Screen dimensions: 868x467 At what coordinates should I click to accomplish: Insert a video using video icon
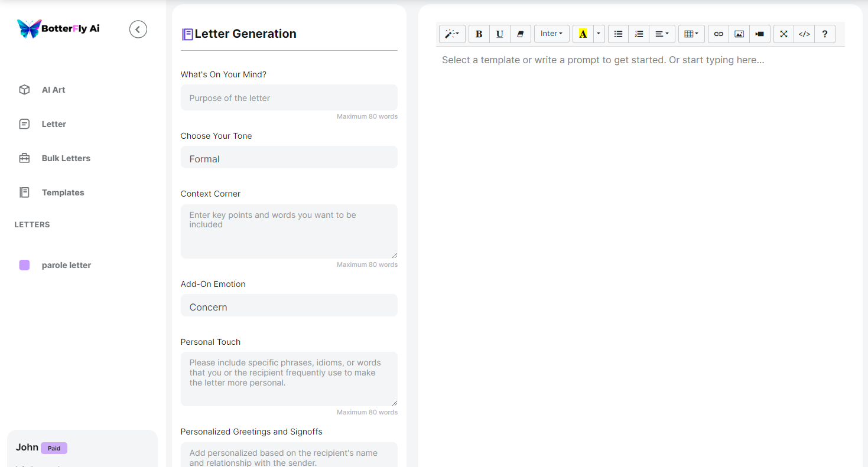click(760, 34)
